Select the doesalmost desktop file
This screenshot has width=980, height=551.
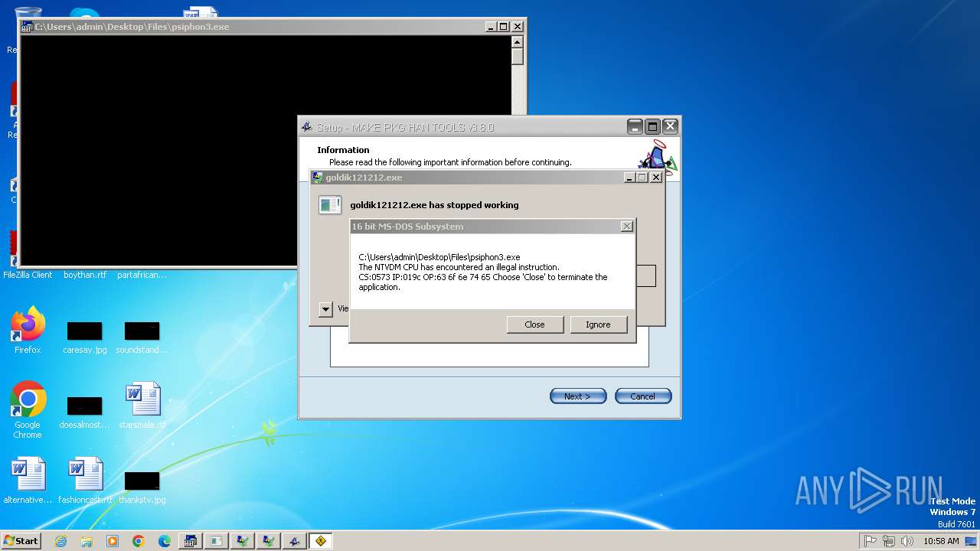84,412
